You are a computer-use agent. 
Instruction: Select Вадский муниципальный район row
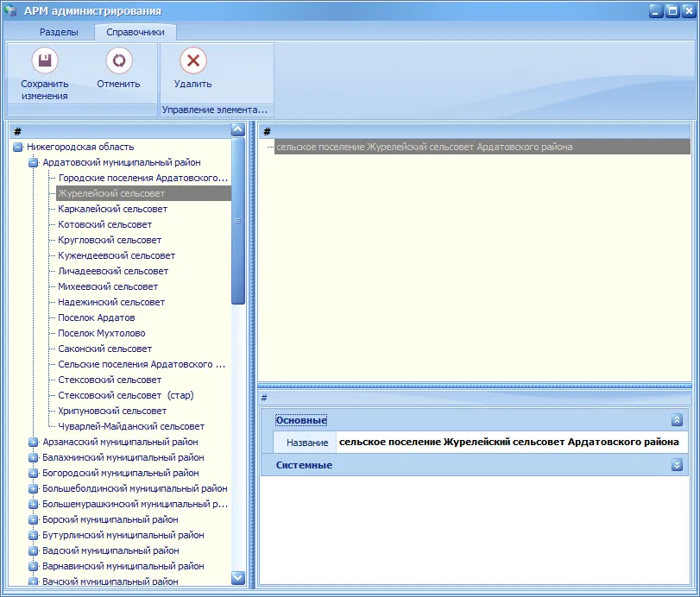pyautogui.click(x=110, y=550)
